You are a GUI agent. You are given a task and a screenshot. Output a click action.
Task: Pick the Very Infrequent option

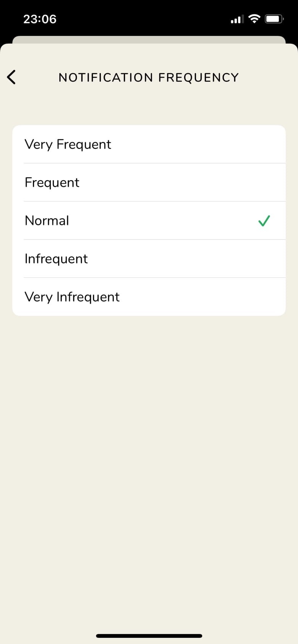coord(72,297)
